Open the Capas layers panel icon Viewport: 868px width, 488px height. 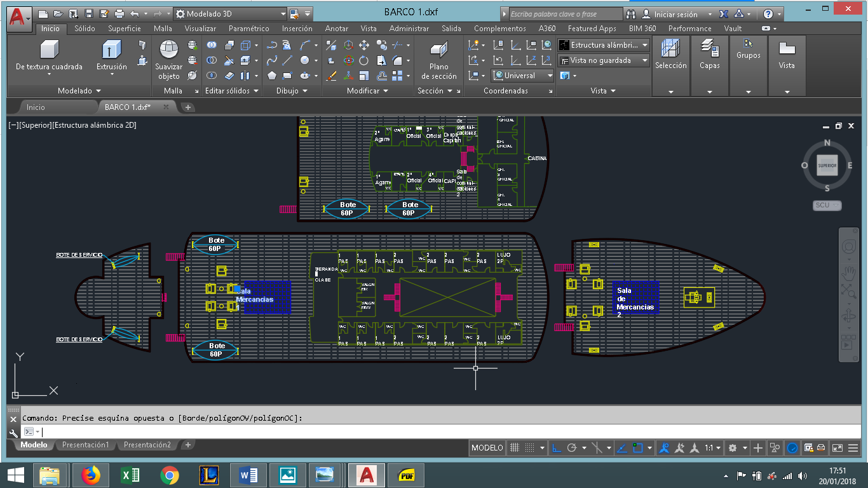coord(709,48)
